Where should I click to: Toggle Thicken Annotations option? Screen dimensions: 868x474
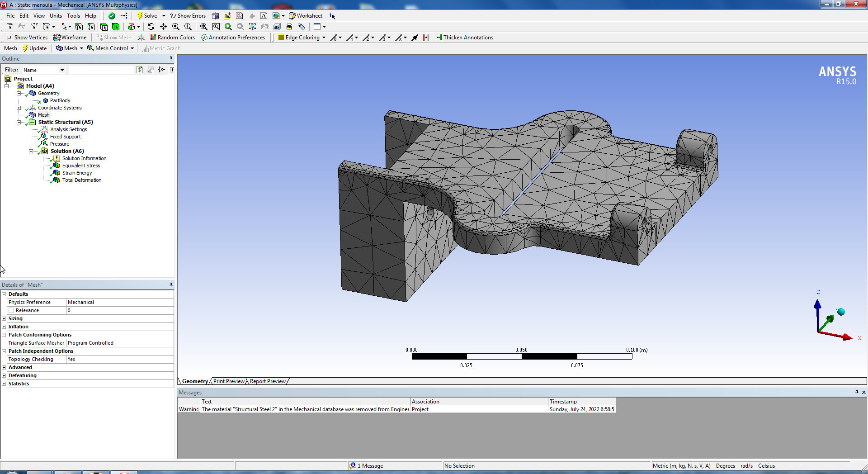464,38
